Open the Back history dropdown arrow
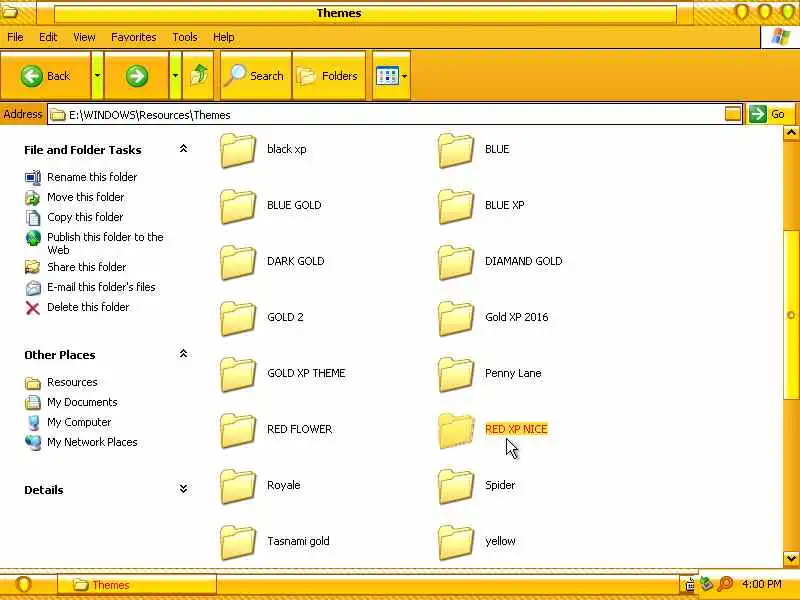 (x=97, y=76)
